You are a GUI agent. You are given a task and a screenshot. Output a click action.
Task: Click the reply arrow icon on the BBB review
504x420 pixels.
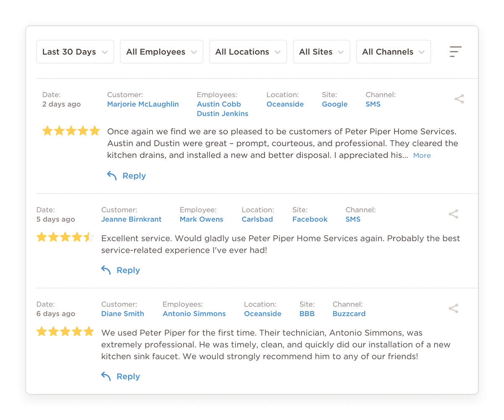[105, 376]
